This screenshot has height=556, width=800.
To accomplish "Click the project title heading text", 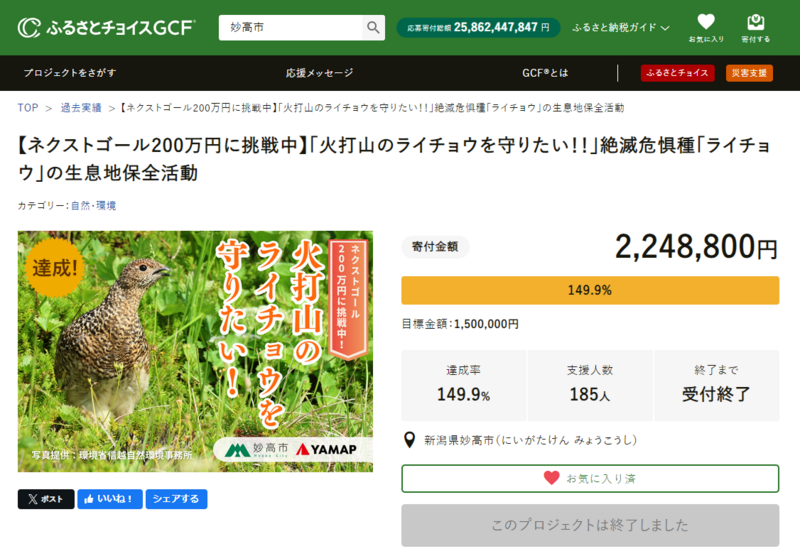I will tap(394, 159).
